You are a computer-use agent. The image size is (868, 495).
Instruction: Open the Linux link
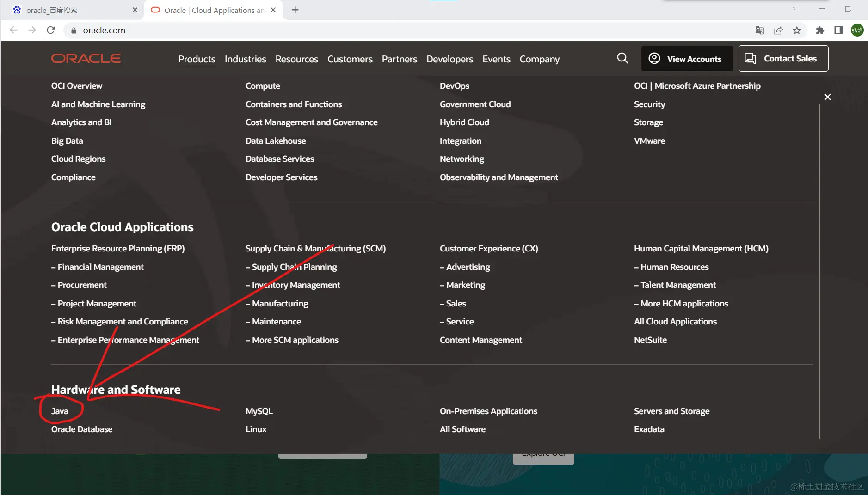coord(256,429)
